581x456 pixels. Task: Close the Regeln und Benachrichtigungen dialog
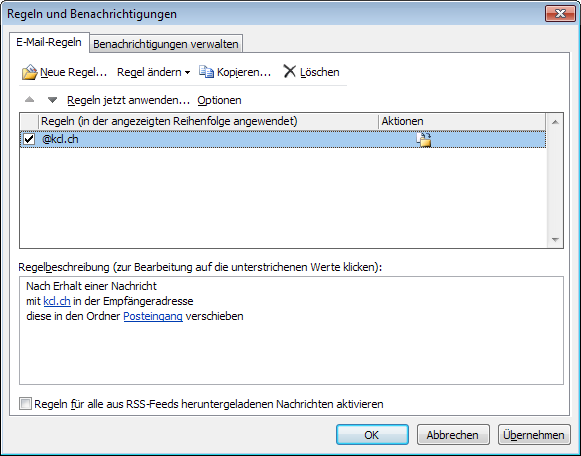point(560,14)
